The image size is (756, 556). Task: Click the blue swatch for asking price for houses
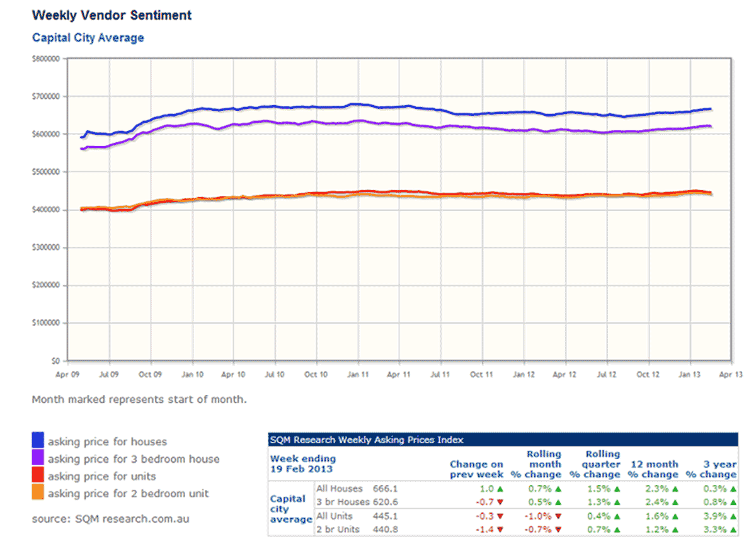[38, 441]
